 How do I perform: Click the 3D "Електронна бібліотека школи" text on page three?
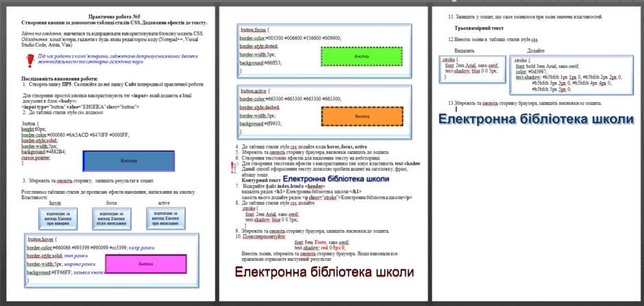click(x=536, y=119)
